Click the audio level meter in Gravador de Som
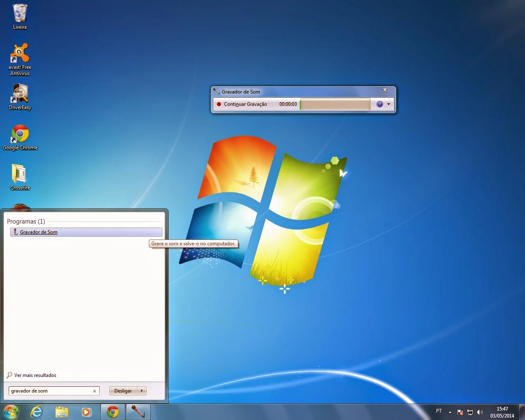The image size is (525, 420). [x=335, y=104]
